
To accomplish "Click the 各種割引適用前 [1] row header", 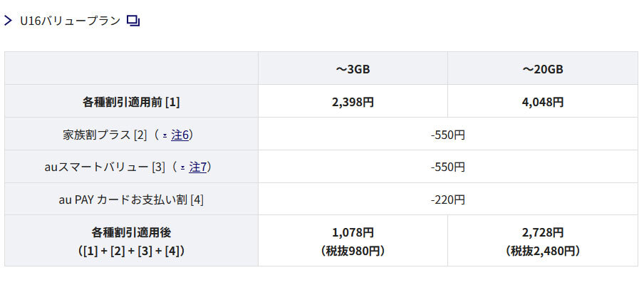I will pos(131,102).
